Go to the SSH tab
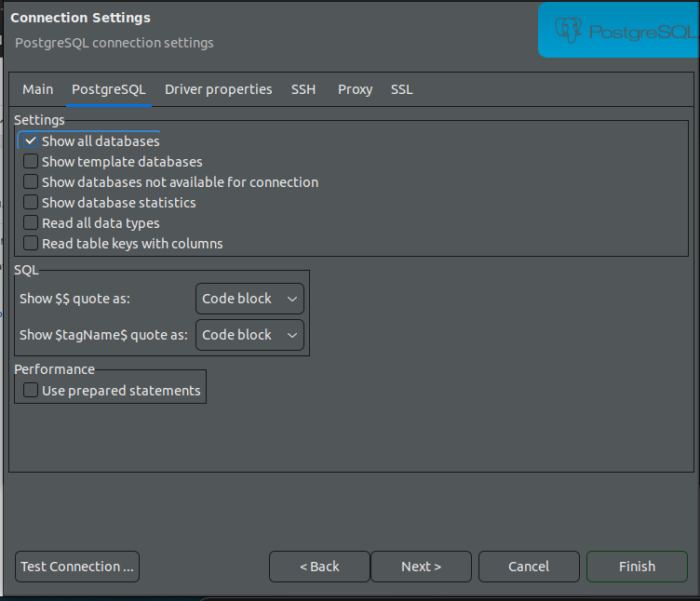The width and height of the screenshot is (700, 601). (303, 89)
